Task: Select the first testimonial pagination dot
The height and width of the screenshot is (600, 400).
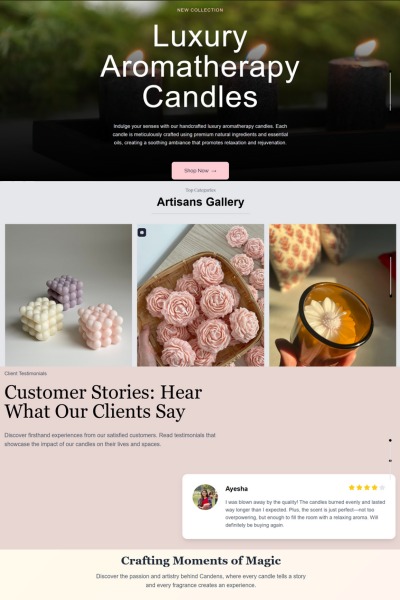Action: coord(390,440)
